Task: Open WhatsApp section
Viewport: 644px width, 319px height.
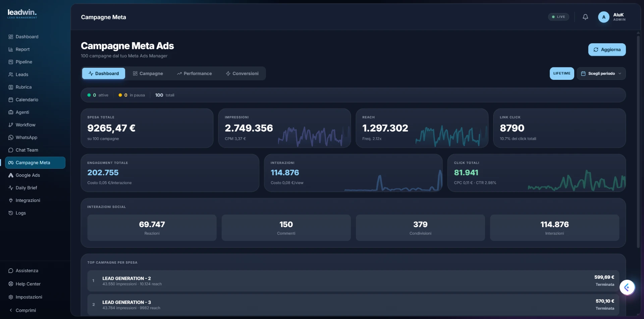Action: (x=35, y=138)
